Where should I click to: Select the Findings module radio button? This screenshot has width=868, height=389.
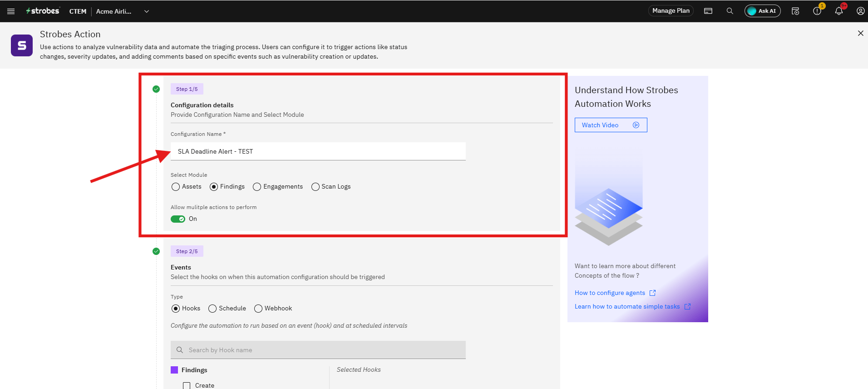tap(214, 187)
